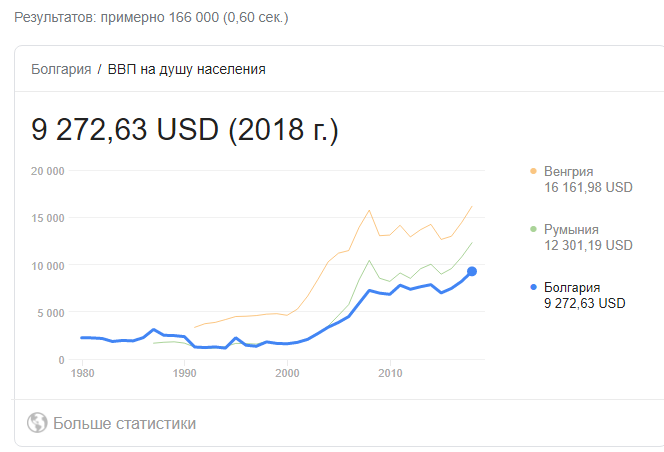Click the 1980 label on the x-axis
Viewport: 664px width, 452px height.
pyautogui.click(x=82, y=374)
